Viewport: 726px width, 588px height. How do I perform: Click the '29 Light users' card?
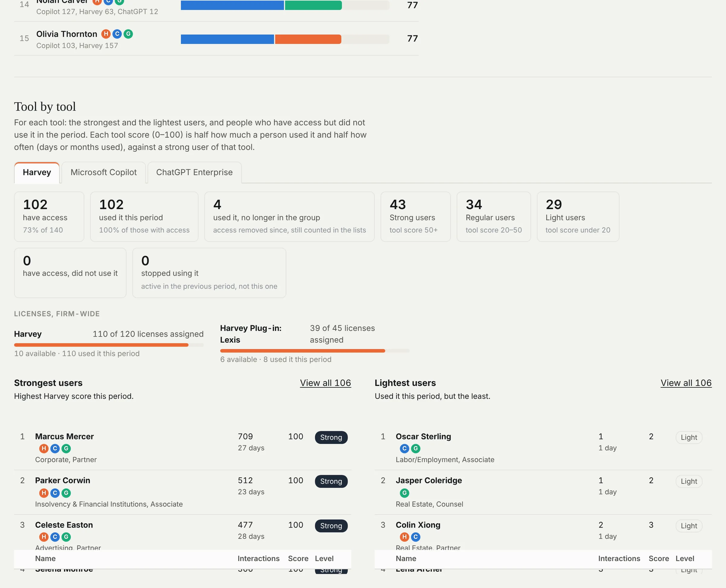click(578, 217)
